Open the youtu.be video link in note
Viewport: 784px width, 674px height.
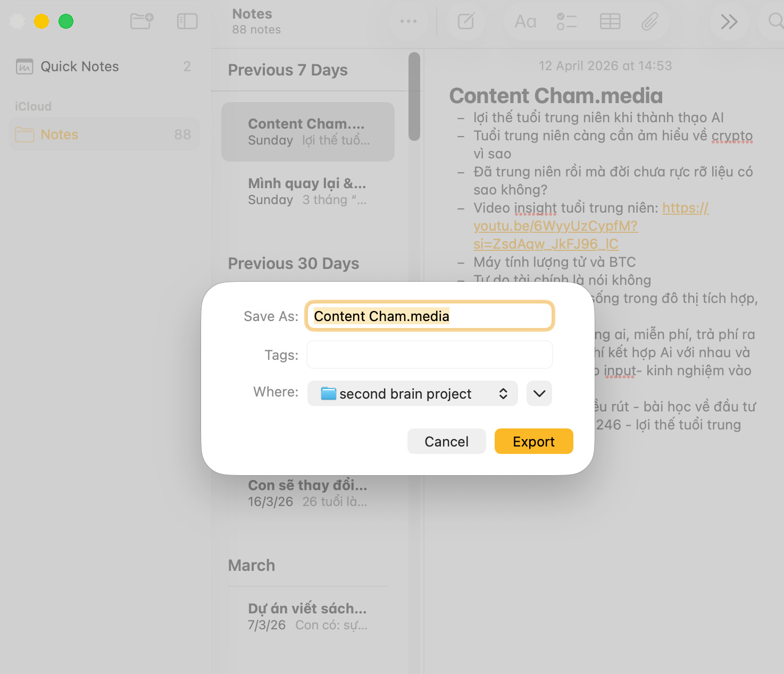[x=556, y=226]
